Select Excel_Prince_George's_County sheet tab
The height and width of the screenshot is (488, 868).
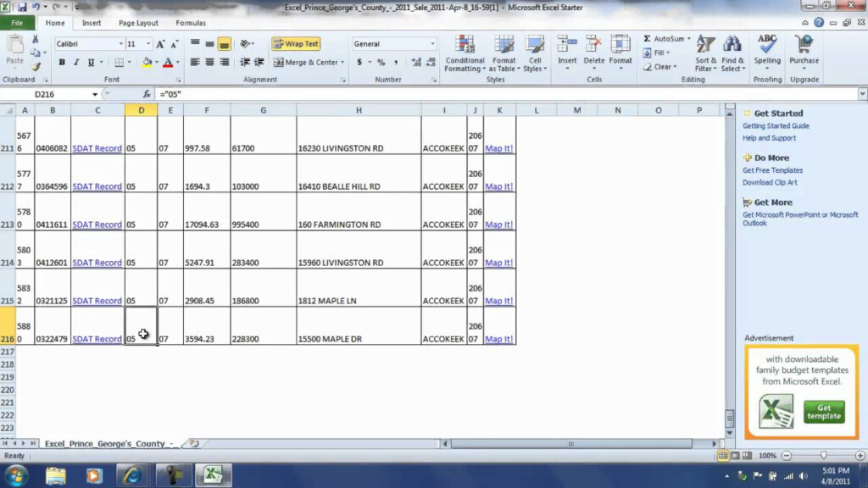pyautogui.click(x=108, y=444)
